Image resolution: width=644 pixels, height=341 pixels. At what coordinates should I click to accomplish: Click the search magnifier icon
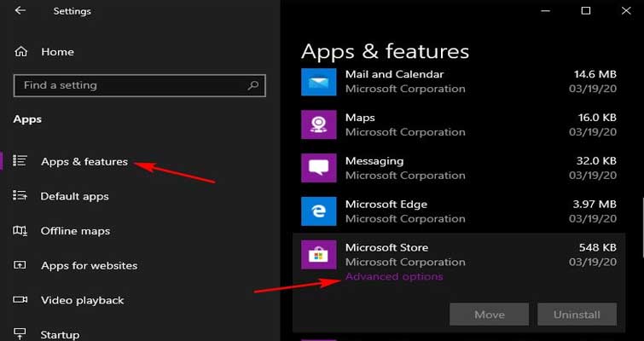click(253, 85)
